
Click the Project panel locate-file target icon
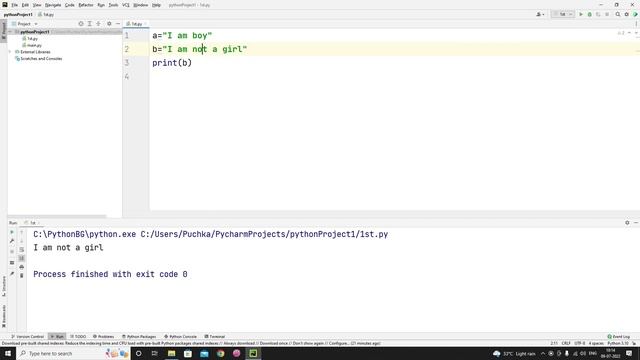tap(81, 24)
